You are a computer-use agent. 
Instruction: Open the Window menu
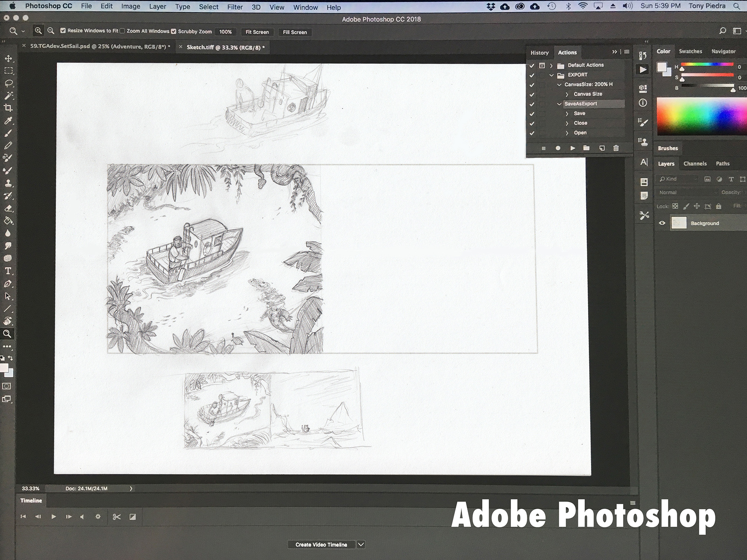[305, 7]
